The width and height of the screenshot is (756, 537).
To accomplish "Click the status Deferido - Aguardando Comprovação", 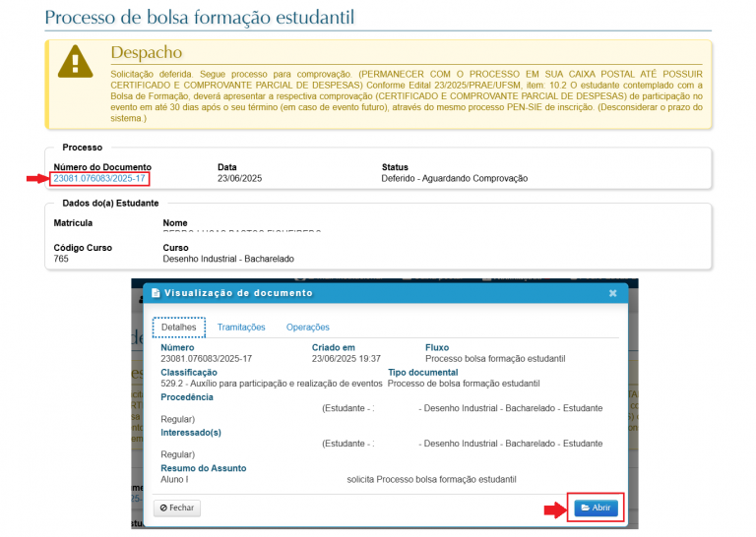I will click(454, 178).
